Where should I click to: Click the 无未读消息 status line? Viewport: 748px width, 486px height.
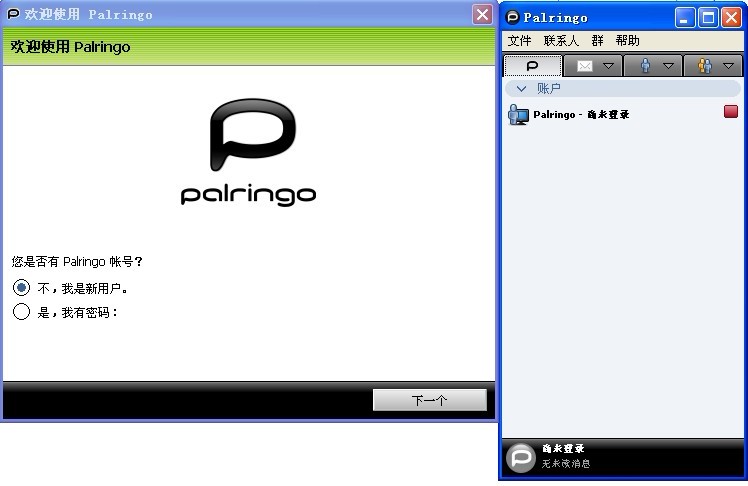pos(566,463)
